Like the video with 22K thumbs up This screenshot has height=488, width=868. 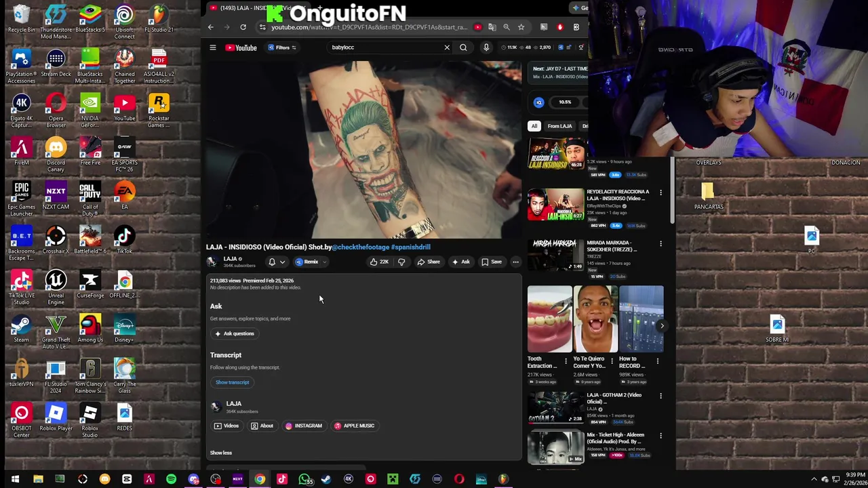point(379,262)
